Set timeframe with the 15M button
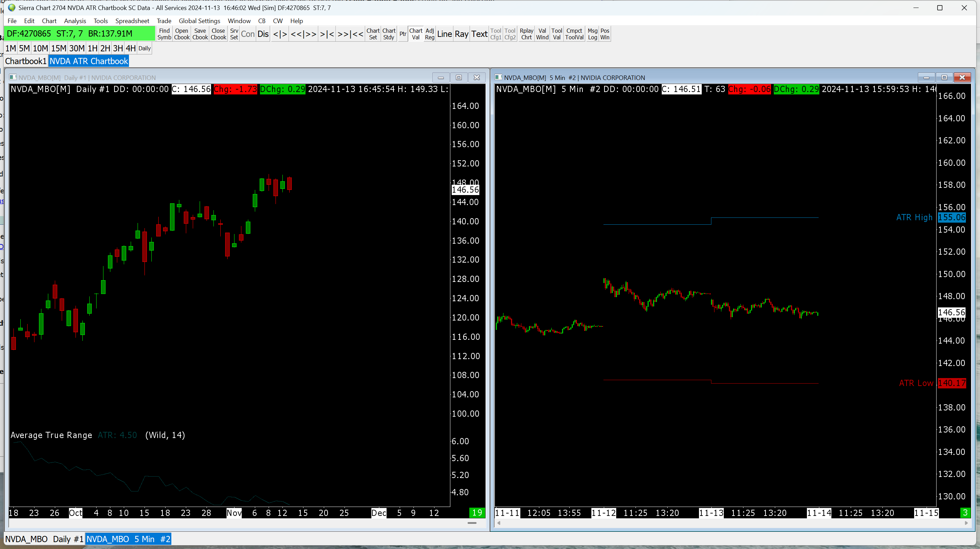 [59, 48]
